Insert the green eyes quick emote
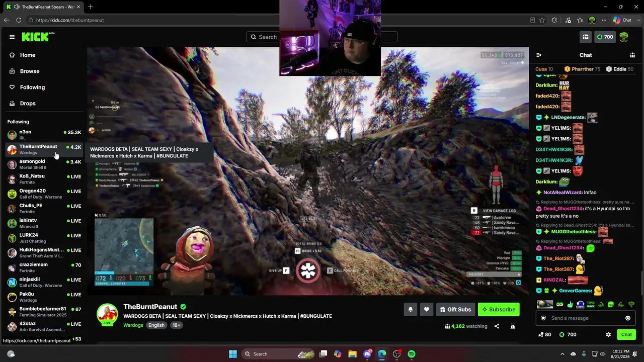 [559, 304]
